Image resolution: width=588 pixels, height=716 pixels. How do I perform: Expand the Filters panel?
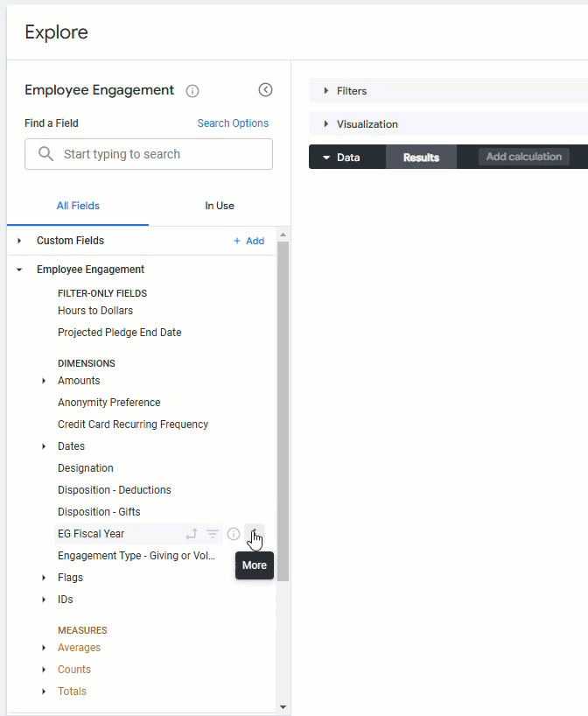tap(326, 91)
